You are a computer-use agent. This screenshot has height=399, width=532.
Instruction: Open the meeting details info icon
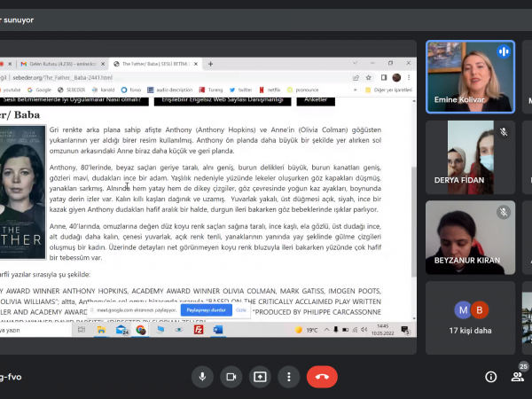490,377
